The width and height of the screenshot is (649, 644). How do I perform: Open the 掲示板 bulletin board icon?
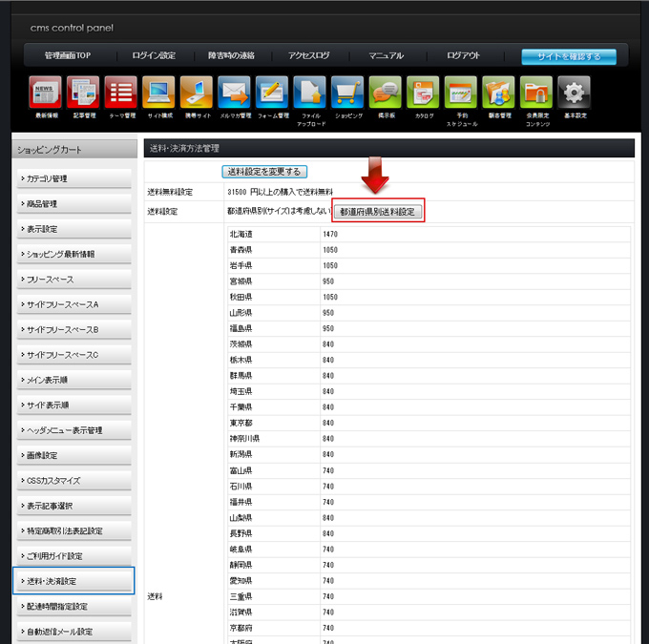pyautogui.click(x=386, y=93)
